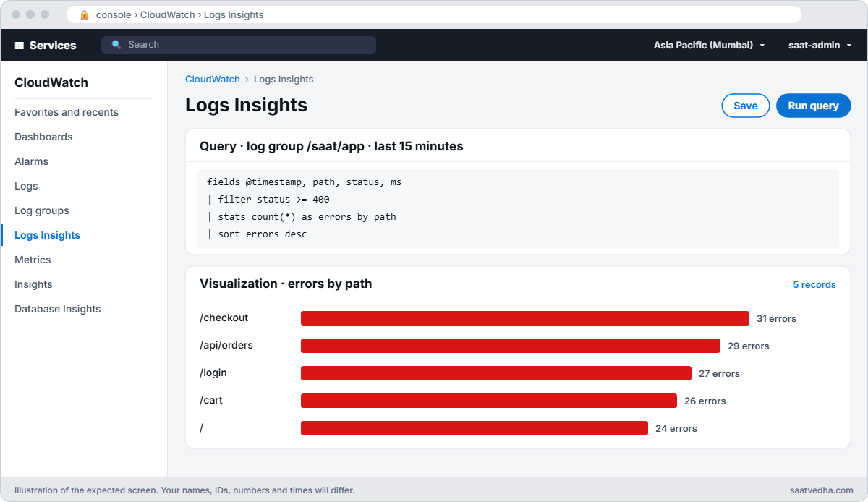Image resolution: width=868 pixels, height=502 pixels.
Task: Click the 31 errors value
Action: (x=776, y=318)
